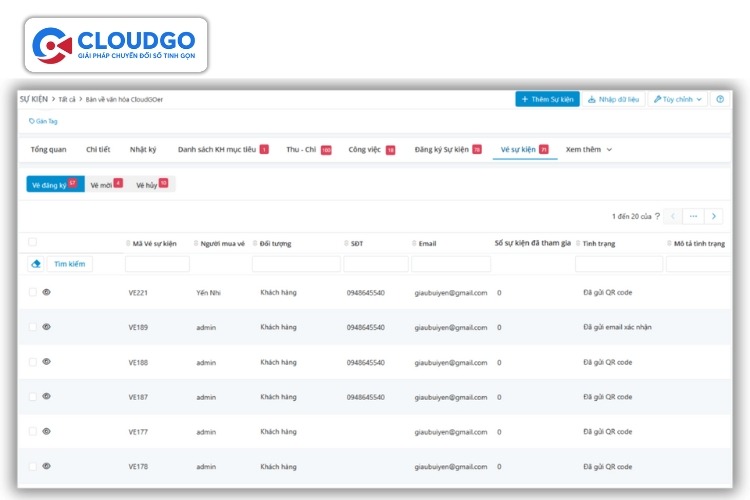Click the help question mark icon
Viewport: 750px width, 500px height.
pos(719,100)
